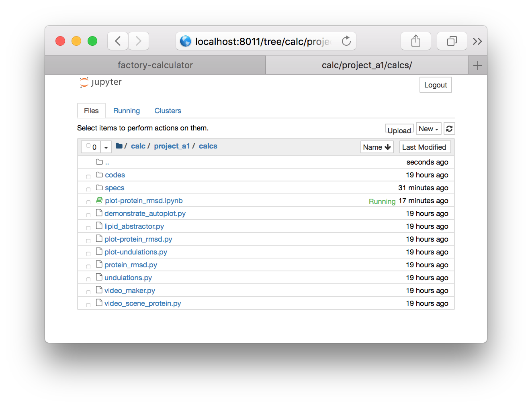Select checkbox for plot-protein_rmsd.ipynb
Viewport: 532px width, 407px height.
tap(88, 202)
